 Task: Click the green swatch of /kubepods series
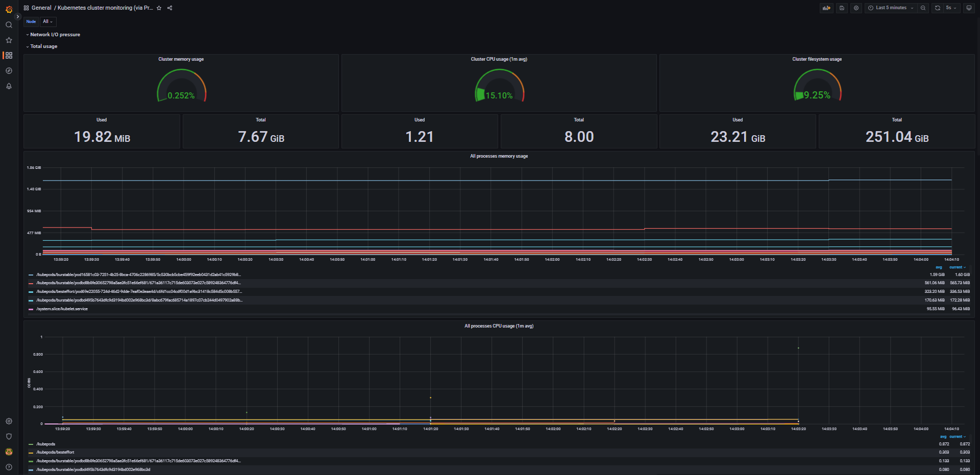(x=31, y=444)
